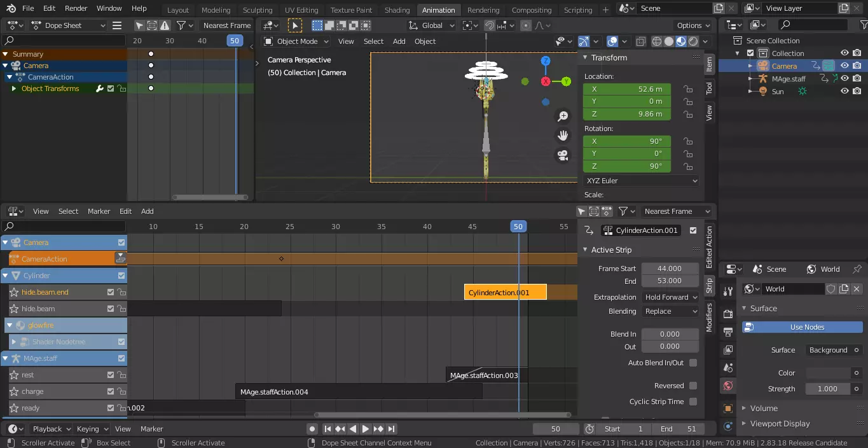Open the Render menu
This screenshot has width=868, height=448.
click(76, 8)
